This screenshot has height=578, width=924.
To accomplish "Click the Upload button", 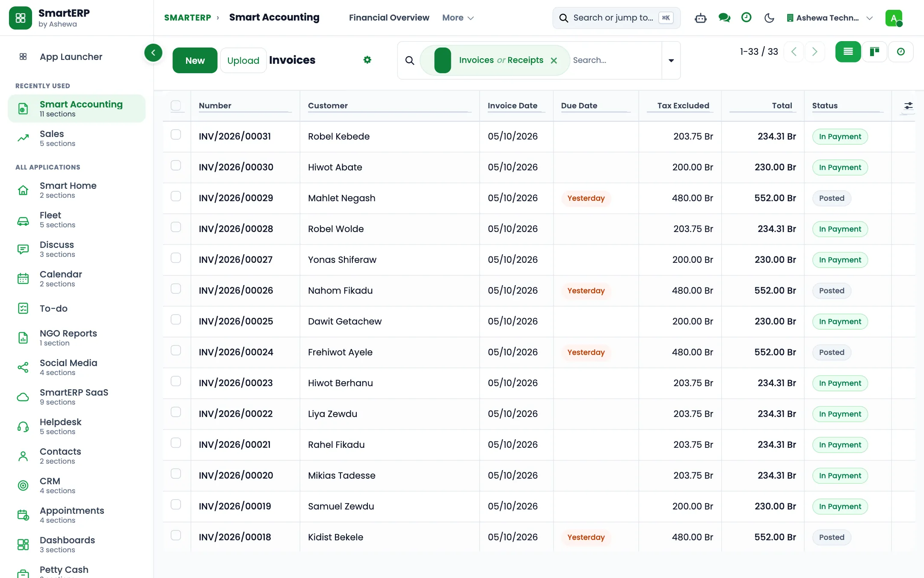I will click(x=243, y=60).
